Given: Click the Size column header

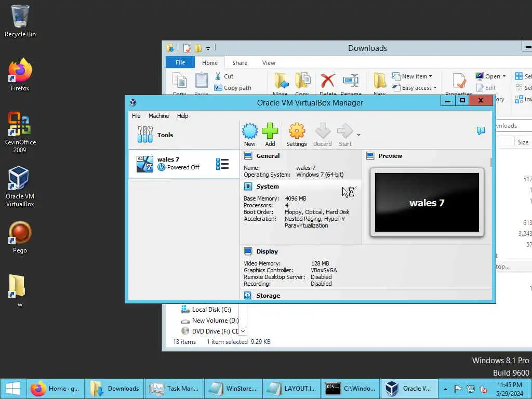Looking at the screenshot, I should (523, 142).
